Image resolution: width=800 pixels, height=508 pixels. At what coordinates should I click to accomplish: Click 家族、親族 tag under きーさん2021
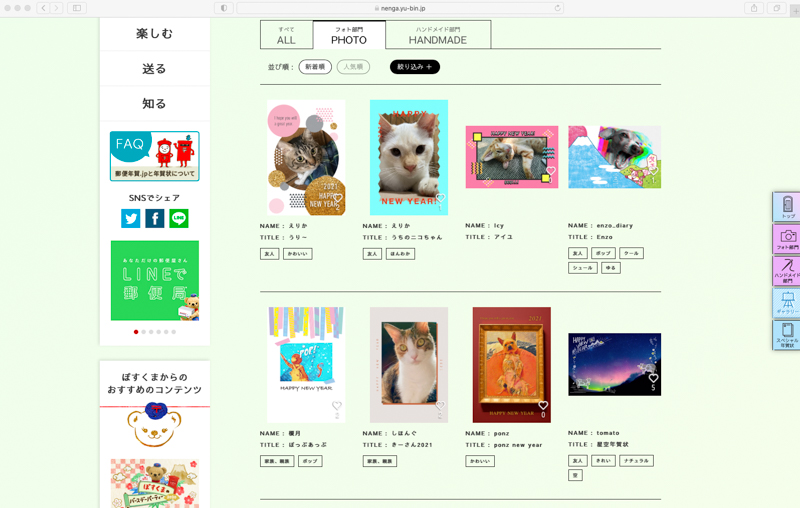(x=380, y=461)
